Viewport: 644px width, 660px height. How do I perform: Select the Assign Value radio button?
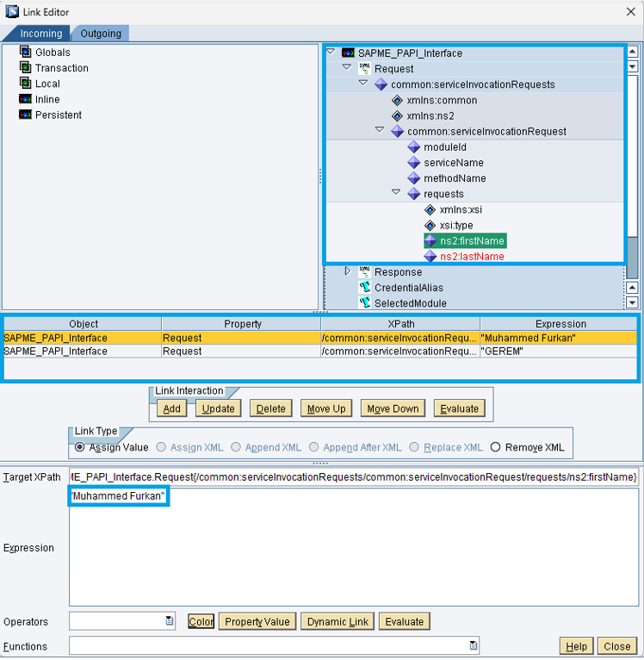80,447
